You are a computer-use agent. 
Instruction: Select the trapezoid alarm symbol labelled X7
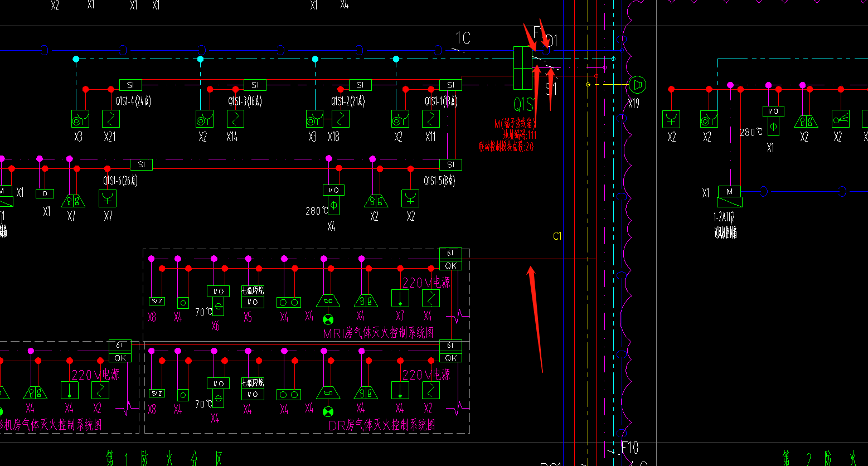click(x=73, y=200)
